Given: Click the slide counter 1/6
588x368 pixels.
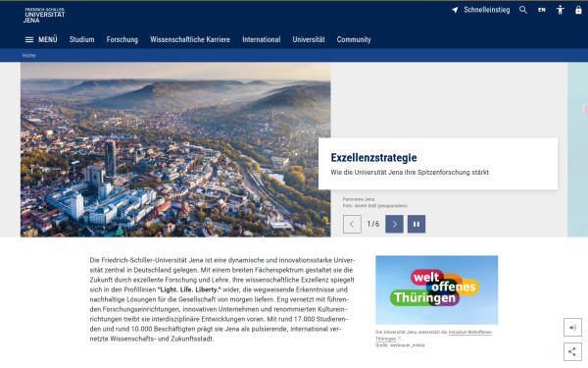Looking at the screenshot, I should [x=373, y=224].
